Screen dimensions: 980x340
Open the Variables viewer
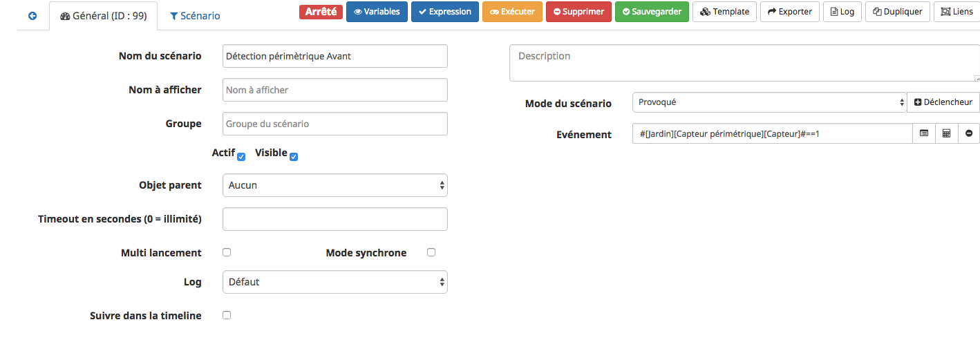pos(377,12)
